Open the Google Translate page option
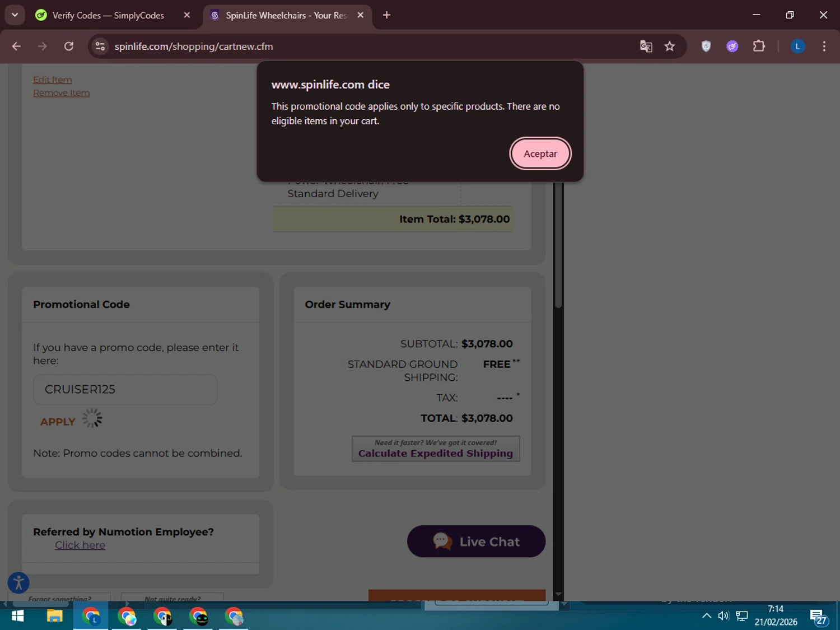Viewport: 840px width, 630px height. click(646, 46)
